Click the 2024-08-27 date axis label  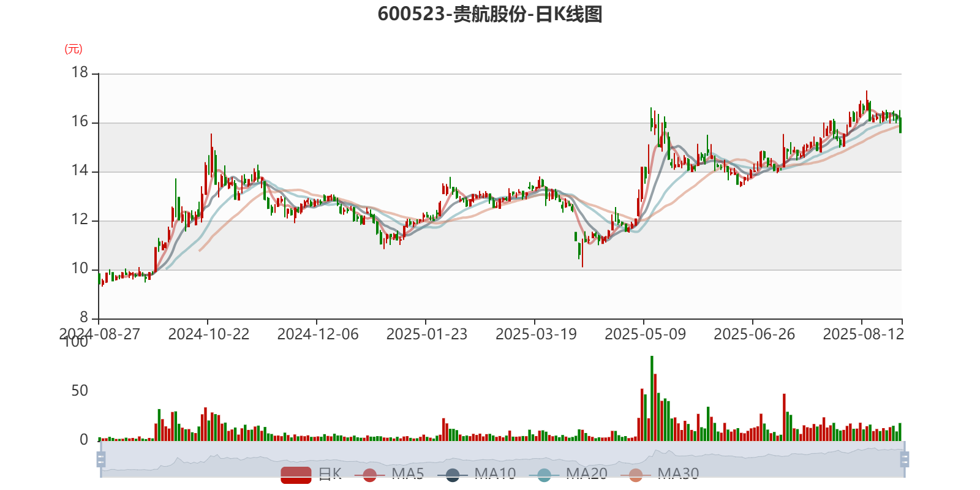(x=99, y=334)
